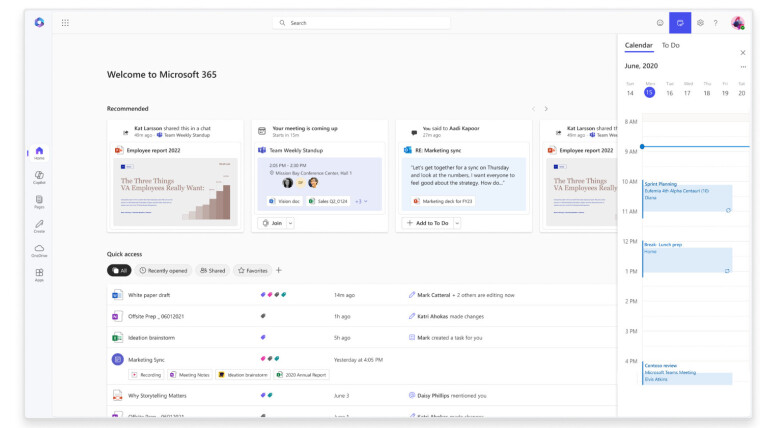Image resolution: width=760 pixels, height=428 pixels.
Task: Open the Vision doc attachment chip
Action: 285,201
